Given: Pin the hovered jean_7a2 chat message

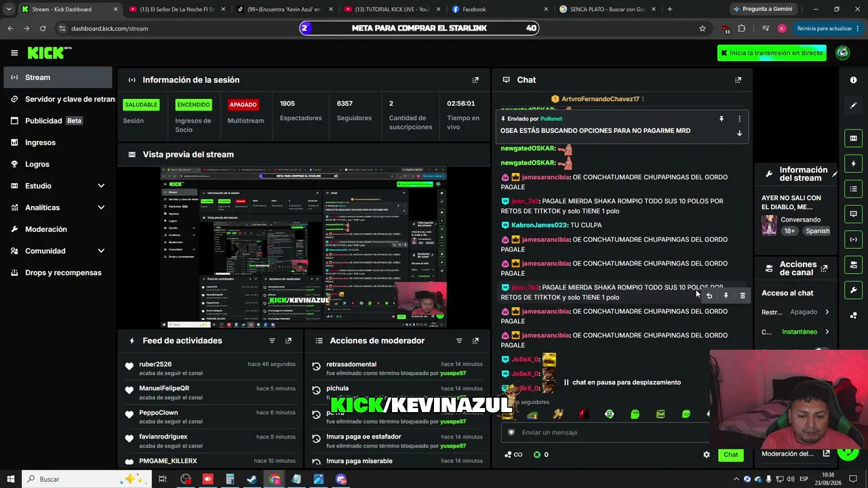Looking at the screenshot, I should 726,296.
